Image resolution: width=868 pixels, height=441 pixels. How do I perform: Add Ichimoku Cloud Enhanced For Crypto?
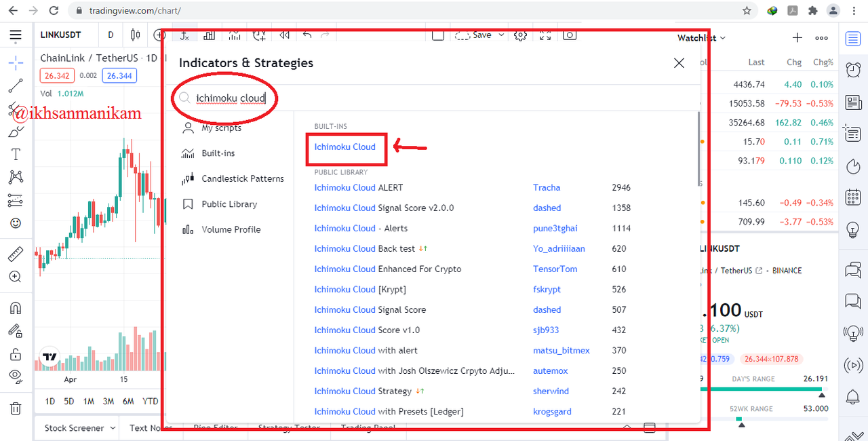[388, 269]
